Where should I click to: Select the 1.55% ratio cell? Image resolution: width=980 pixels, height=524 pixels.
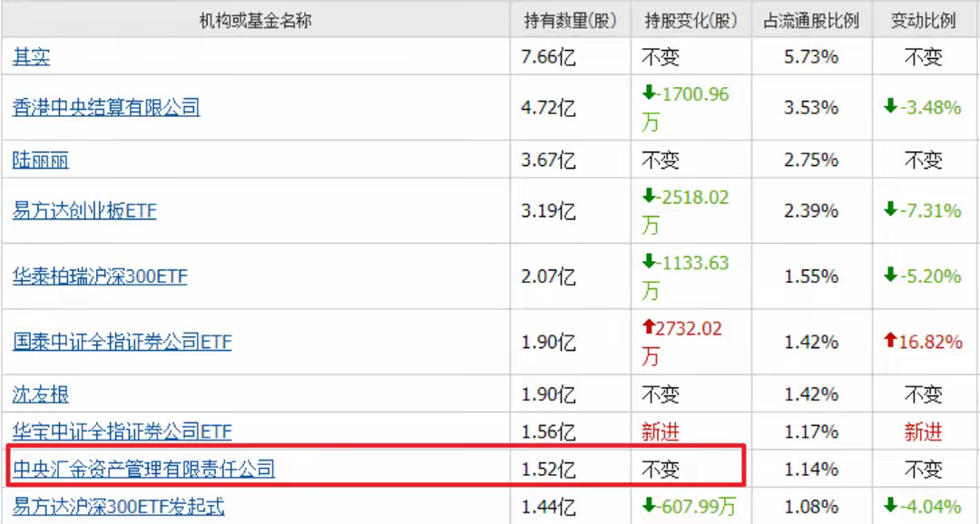click(x=811, y=277)
